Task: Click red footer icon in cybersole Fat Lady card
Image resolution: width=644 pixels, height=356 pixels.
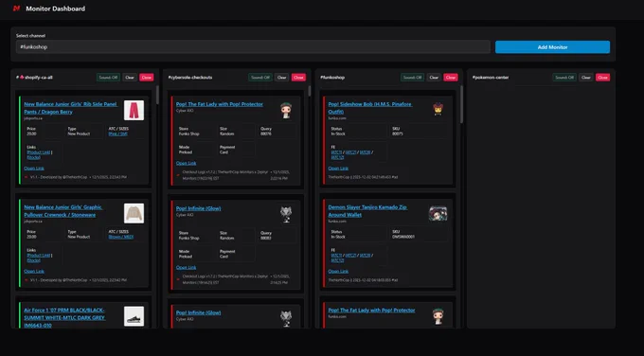Action: coord(178,175)
